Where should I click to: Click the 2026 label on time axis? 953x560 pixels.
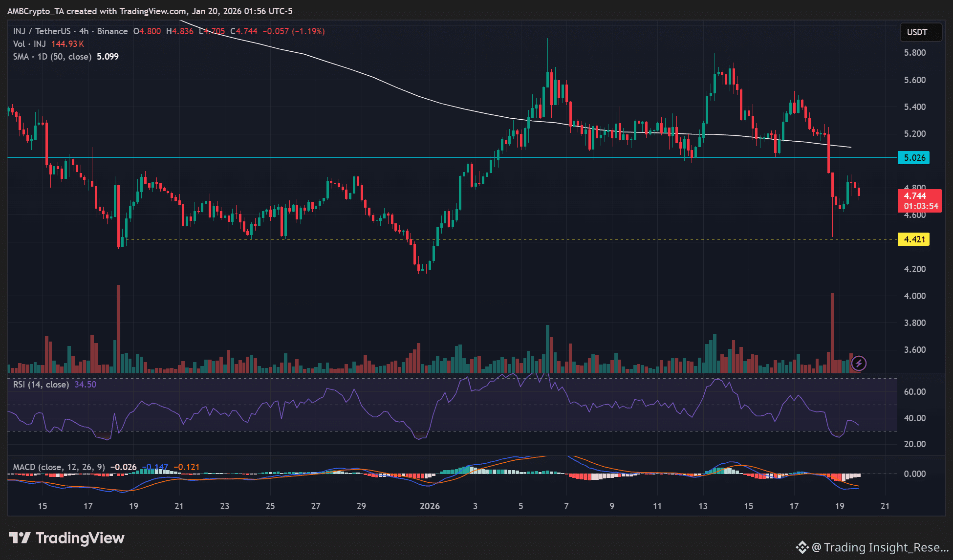pos(430,506)
